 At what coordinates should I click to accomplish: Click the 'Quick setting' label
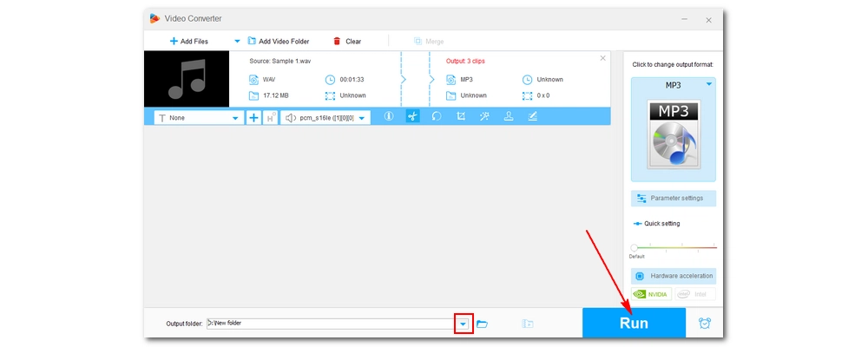click(662, 224)
